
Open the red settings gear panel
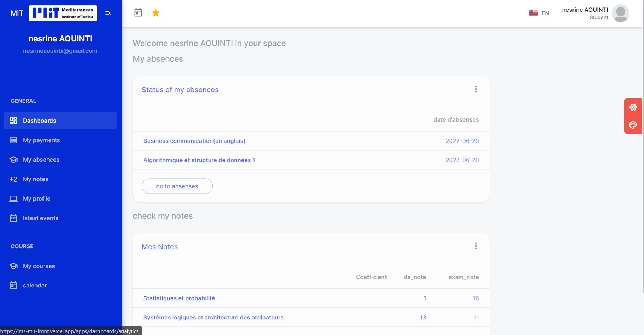(x=633, y=107)
